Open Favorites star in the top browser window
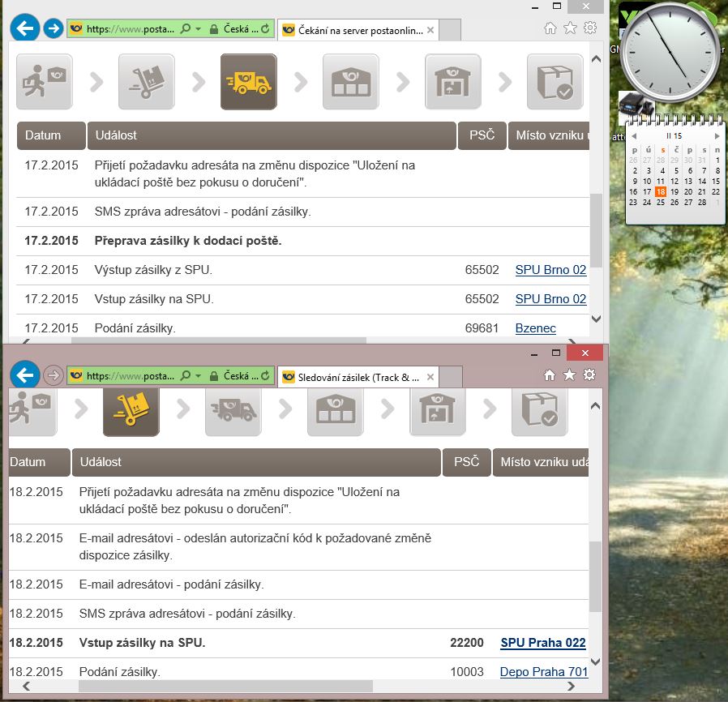The width and height of the screenshot is (728, 702). pyautogui.click(x=570, y=28)
